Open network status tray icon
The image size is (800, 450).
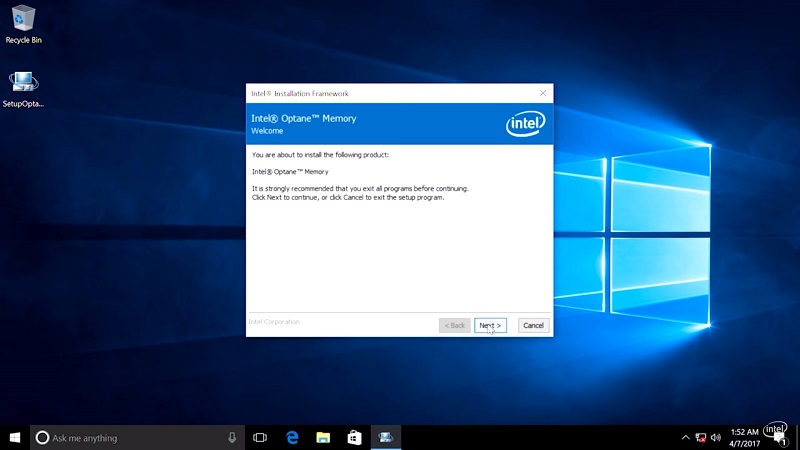click(x=701, y=438)
